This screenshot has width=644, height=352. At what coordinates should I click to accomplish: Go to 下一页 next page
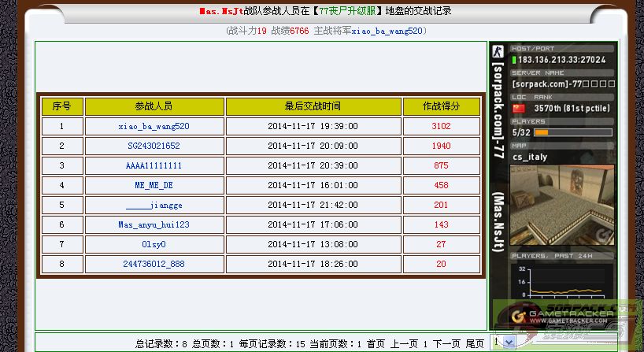pos(446,344)
